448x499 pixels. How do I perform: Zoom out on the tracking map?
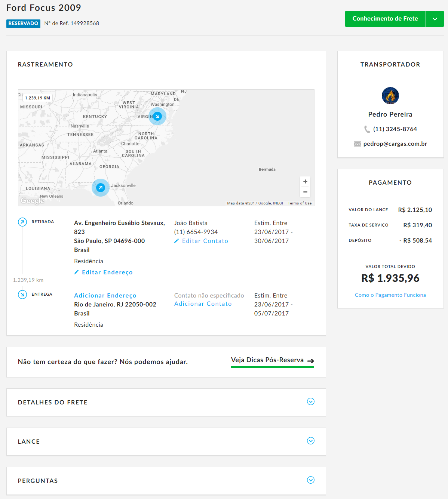305,192
